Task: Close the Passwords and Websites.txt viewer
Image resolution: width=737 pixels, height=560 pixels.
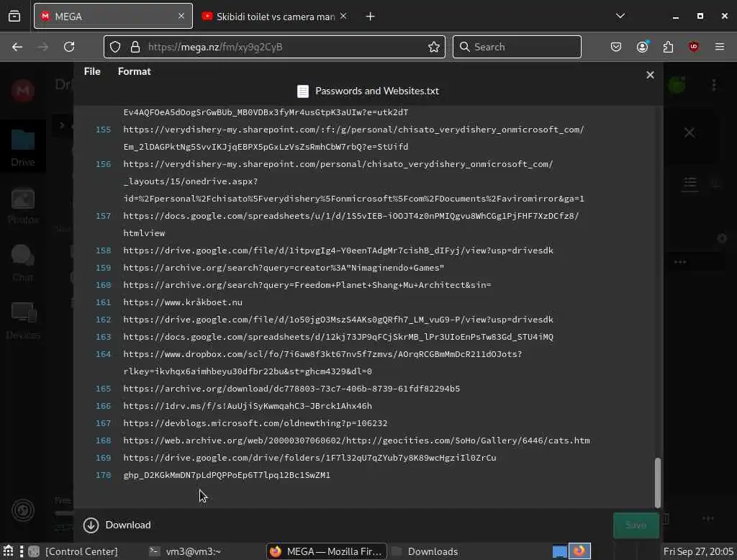Action: tap(650, 75)
